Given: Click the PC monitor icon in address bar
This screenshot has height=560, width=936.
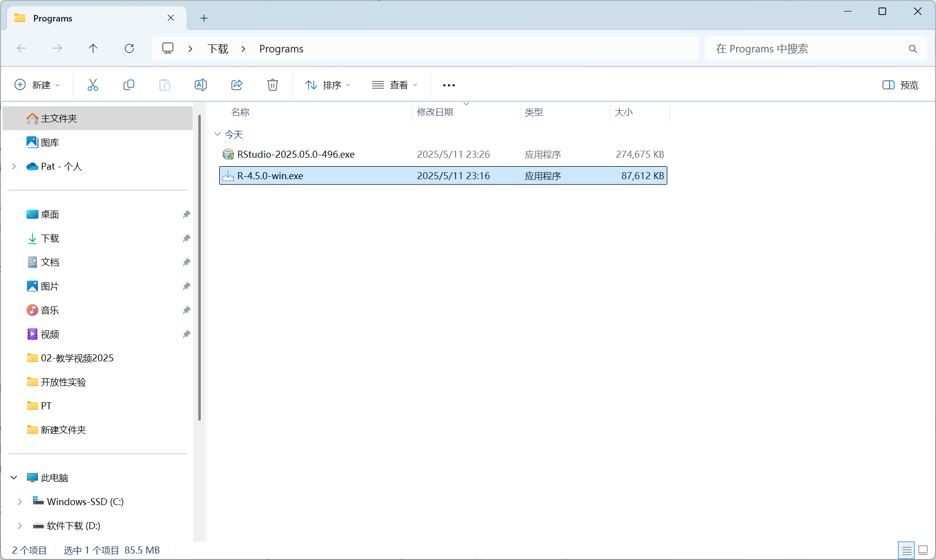Looking at the screenshot, I should (x=168, y=48).
